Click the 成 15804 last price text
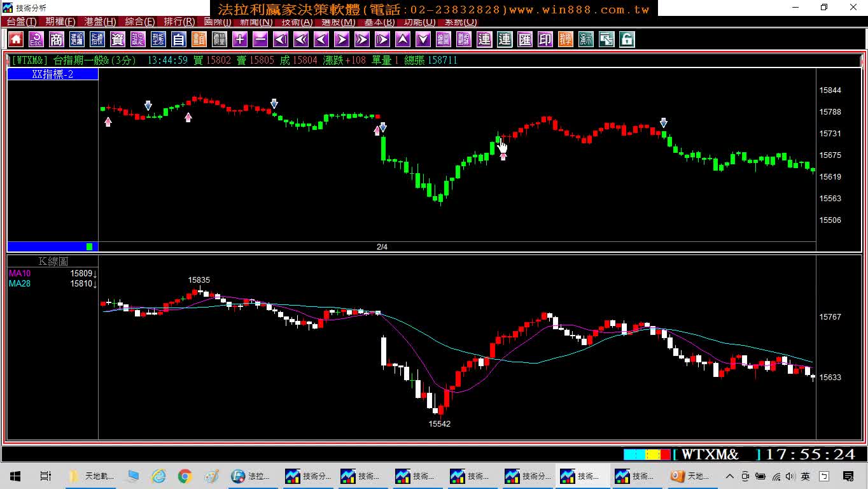The image size is (868, 489). click(x=298, y=60)
